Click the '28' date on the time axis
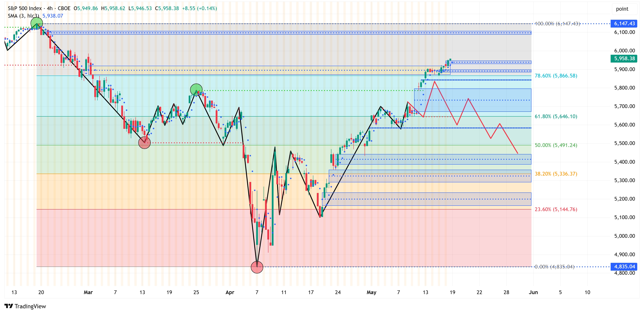 [506, 292]
